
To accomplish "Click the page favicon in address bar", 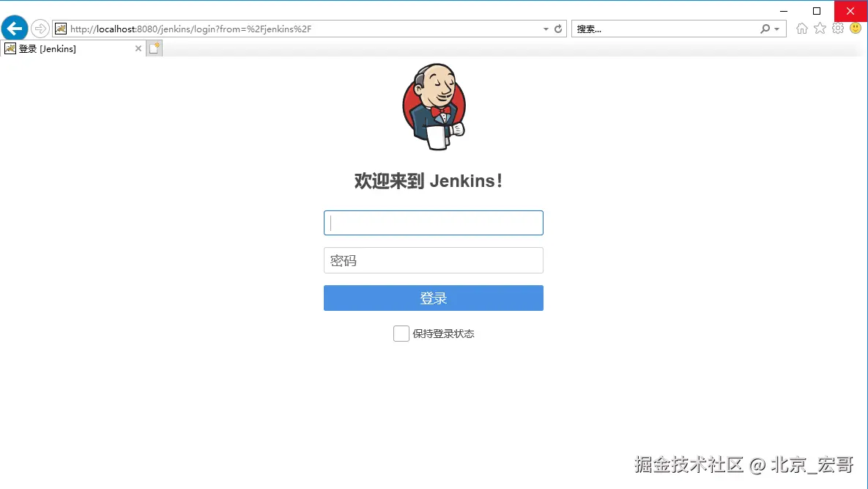I will tap(61, 29).
